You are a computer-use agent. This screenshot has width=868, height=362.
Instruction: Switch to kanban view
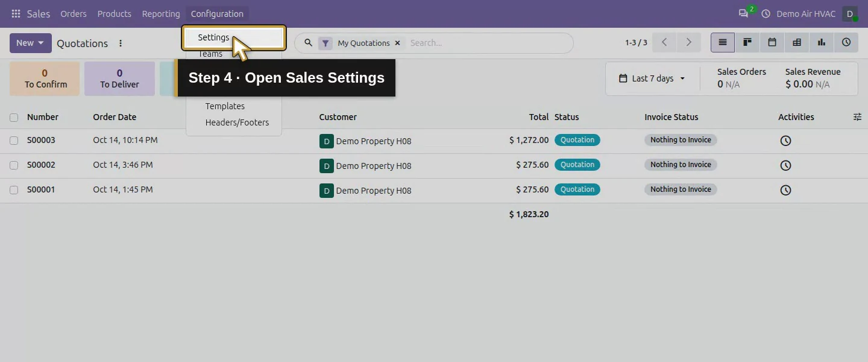coord(747,43)
